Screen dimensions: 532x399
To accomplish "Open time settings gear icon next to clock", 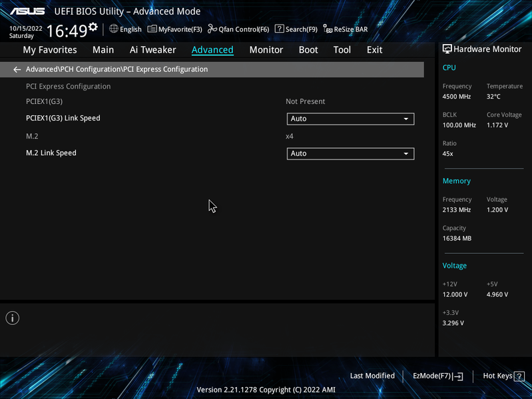I will pyautogui.click(x=93, y=27).
